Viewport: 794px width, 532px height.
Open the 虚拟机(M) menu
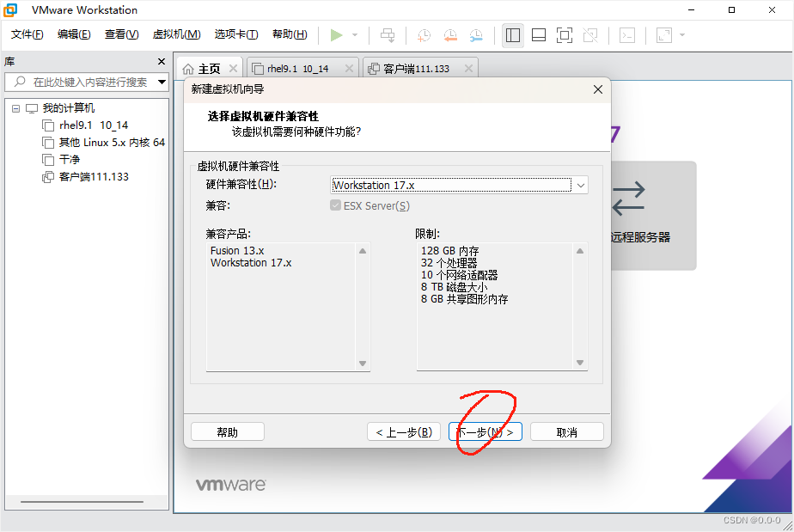coord(177,34)
